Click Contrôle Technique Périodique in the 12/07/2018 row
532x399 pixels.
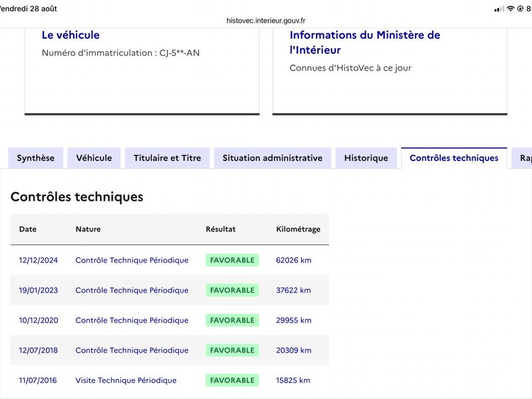(132, 350)
